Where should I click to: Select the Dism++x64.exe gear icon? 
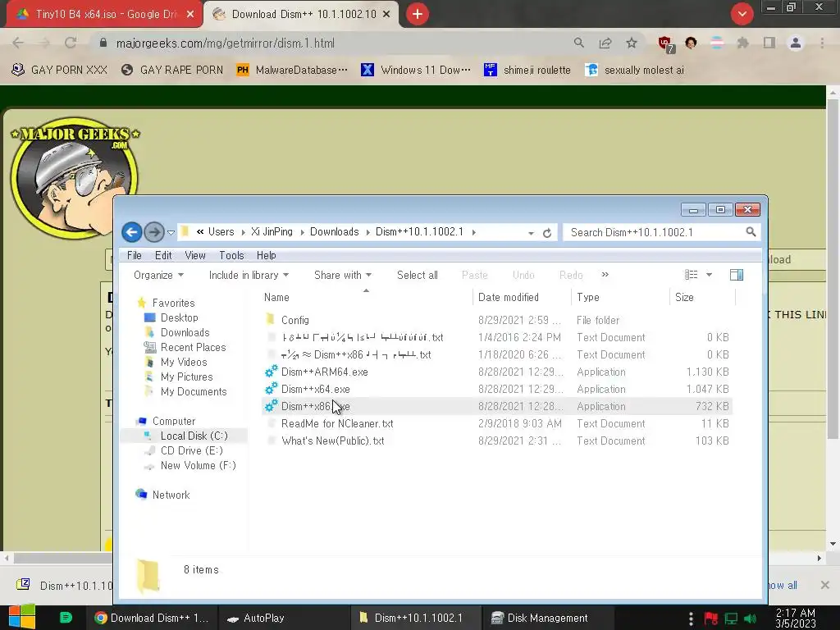[271, 388]
